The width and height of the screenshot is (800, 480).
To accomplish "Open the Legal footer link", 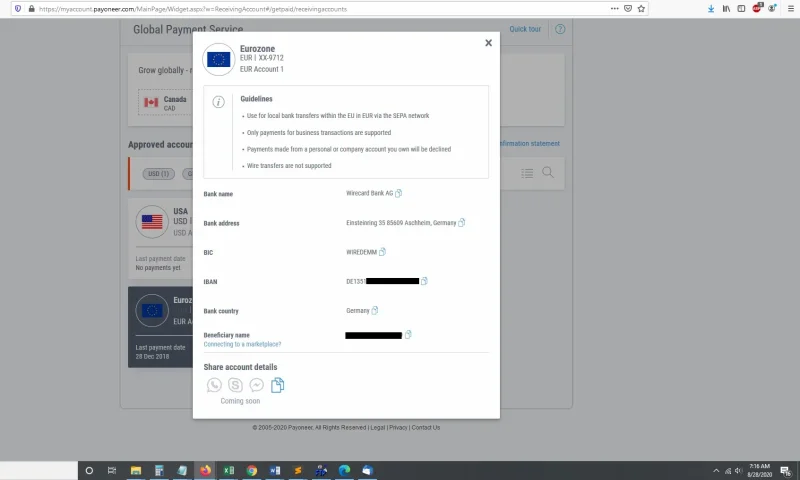I will tap(378, 427).
